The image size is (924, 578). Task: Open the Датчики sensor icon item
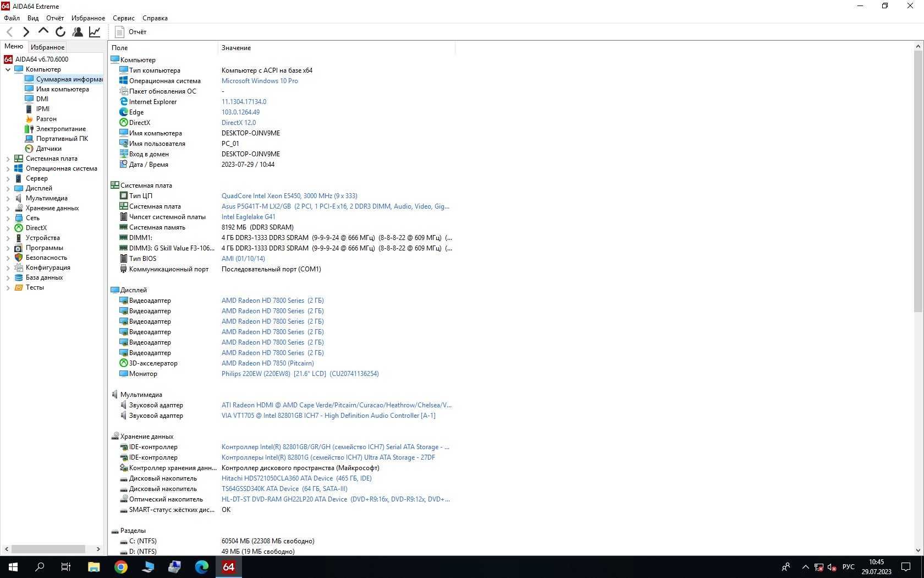coord(29,149)
